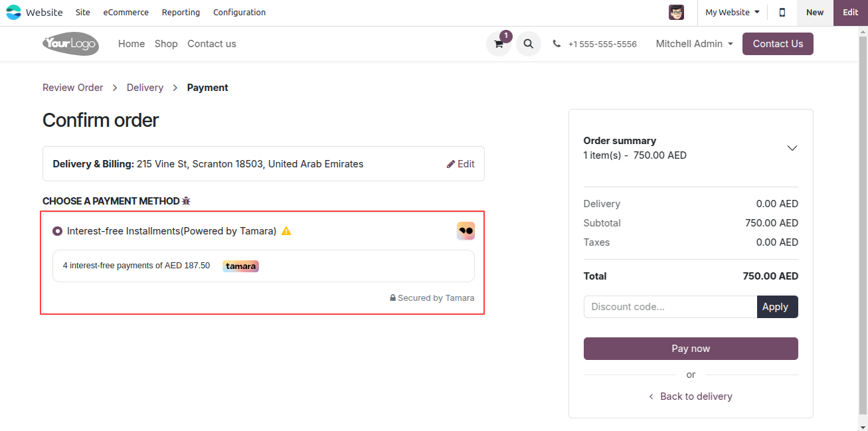Click the top-right Edit button
The image size is (868, 431).
pos(851,13)
